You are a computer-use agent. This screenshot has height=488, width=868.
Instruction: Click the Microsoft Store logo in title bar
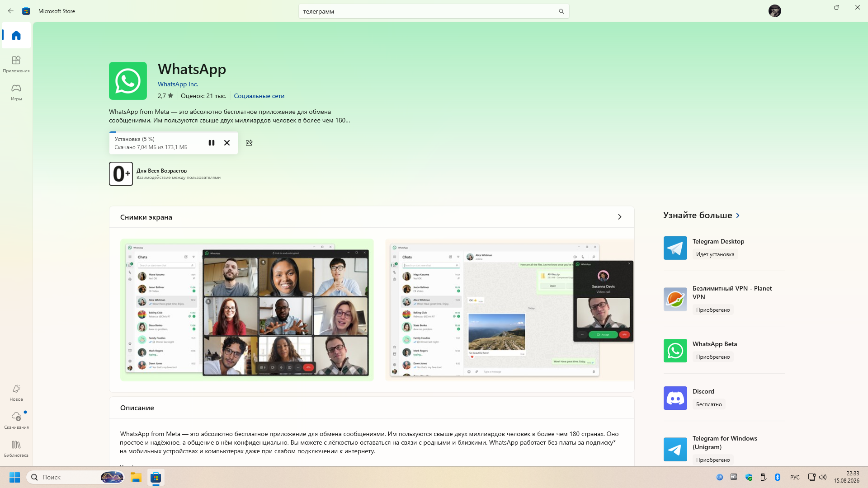pos(26,11)
